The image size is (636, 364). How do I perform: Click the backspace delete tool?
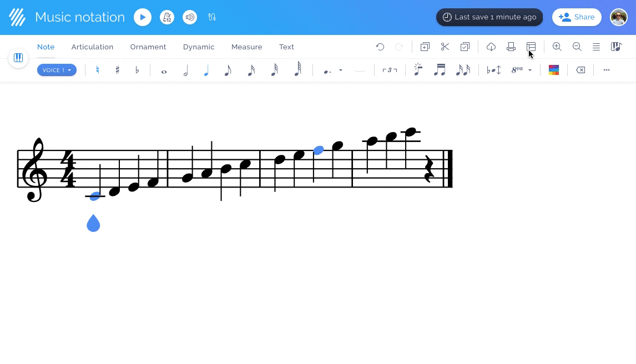(x=581, y=70)
